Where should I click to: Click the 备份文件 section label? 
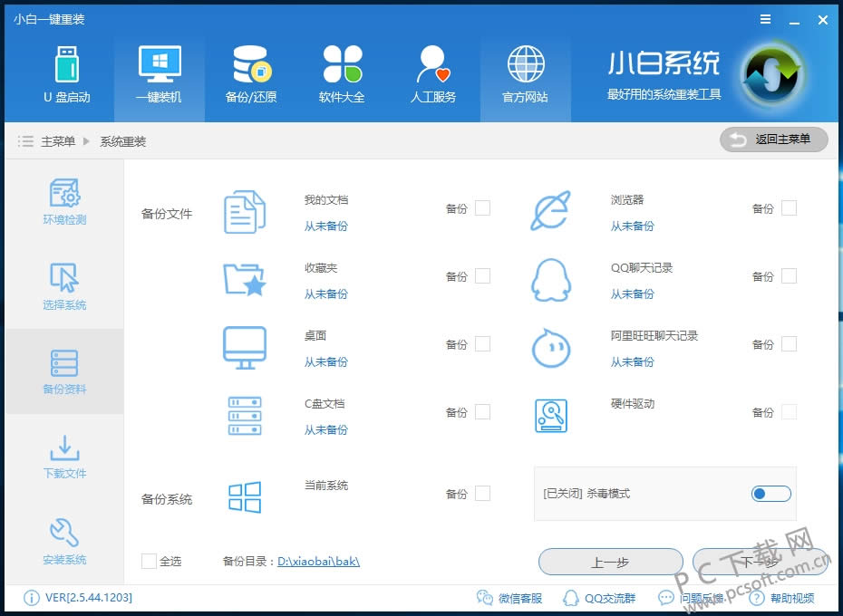coord(167,214)
